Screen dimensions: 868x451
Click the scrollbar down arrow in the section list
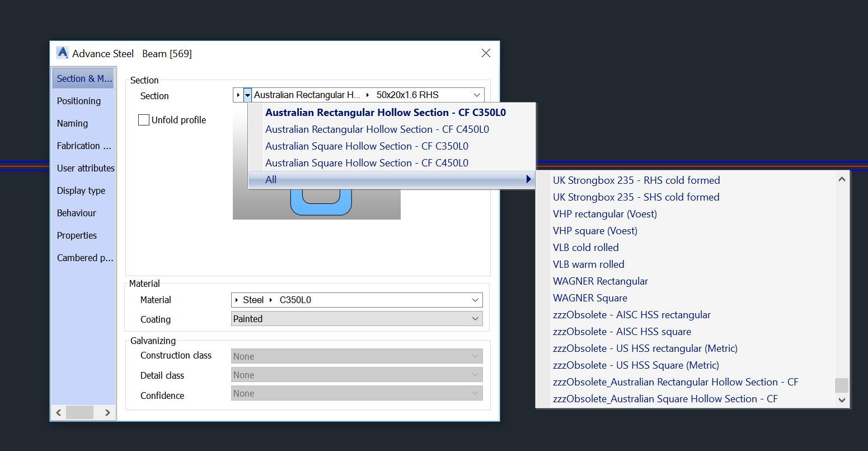coord(842,400)
